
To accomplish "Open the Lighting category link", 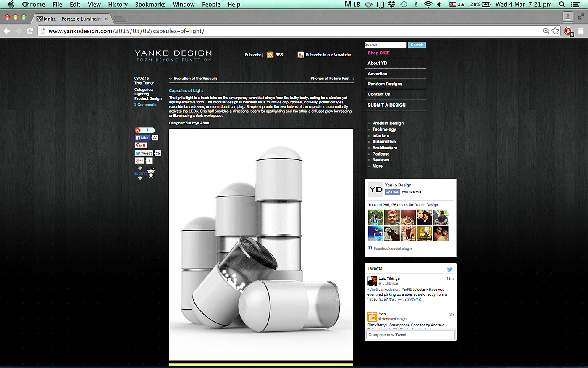I will click(142, 94).
